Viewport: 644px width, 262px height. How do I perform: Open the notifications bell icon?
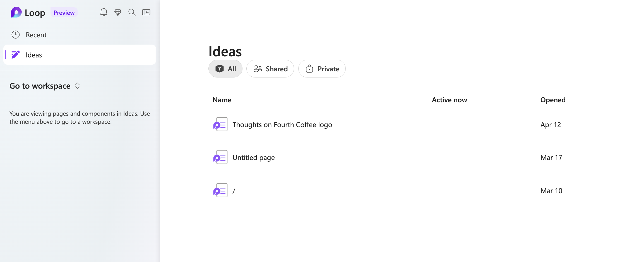click(104, 12)
